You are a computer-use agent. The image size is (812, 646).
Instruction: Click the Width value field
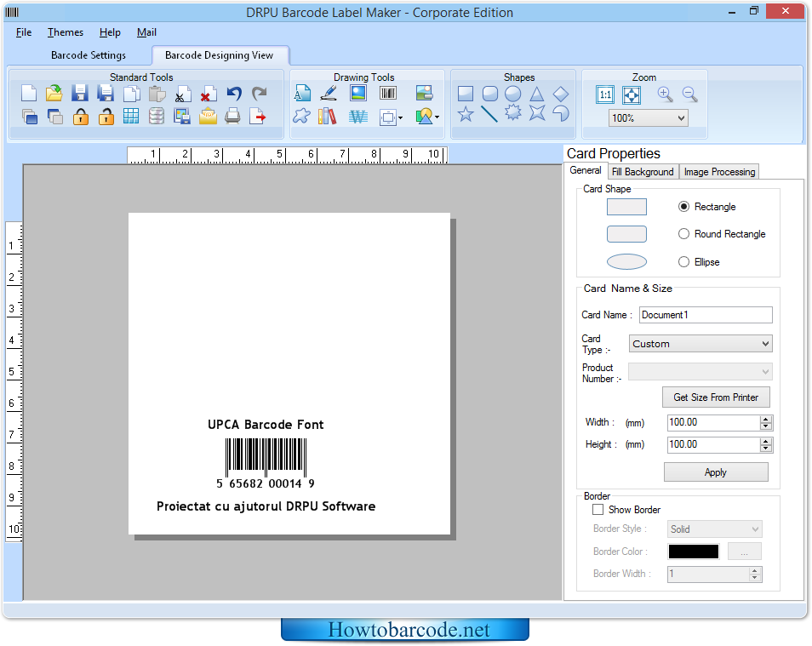coord(713,423)
